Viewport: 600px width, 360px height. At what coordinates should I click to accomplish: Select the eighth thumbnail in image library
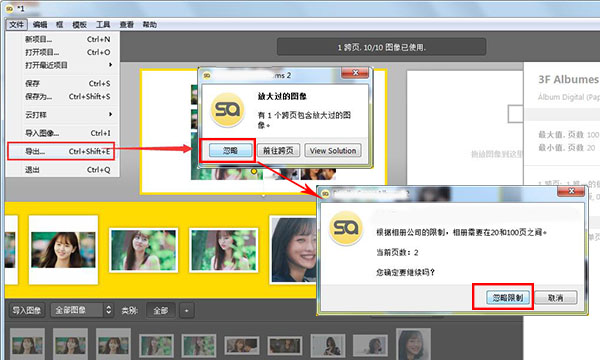pyautogui.click(x=328, y=345)
